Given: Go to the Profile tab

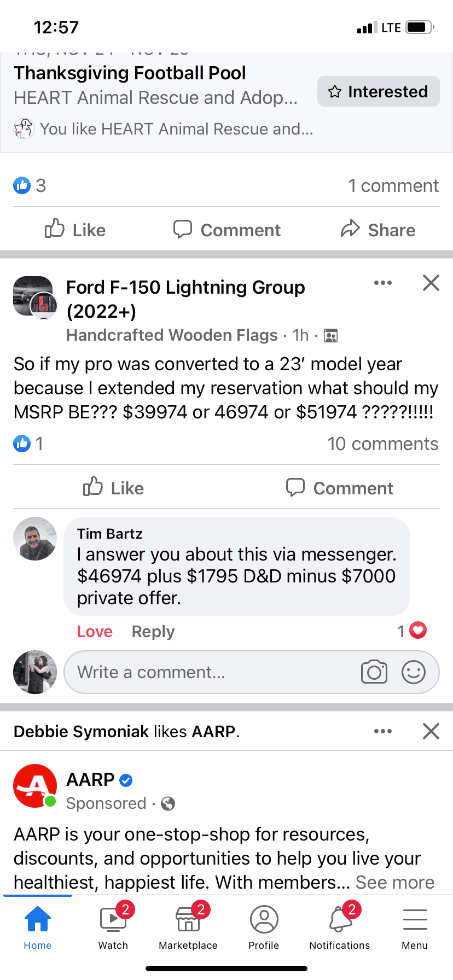Looking at the screenshot, I should coord(264,925).
